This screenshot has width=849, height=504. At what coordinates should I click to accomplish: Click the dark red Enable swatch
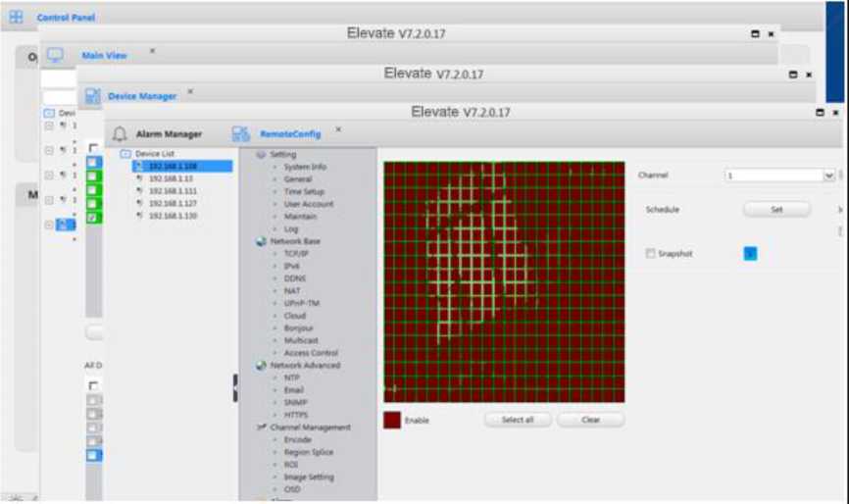click(x=392, y=420)
